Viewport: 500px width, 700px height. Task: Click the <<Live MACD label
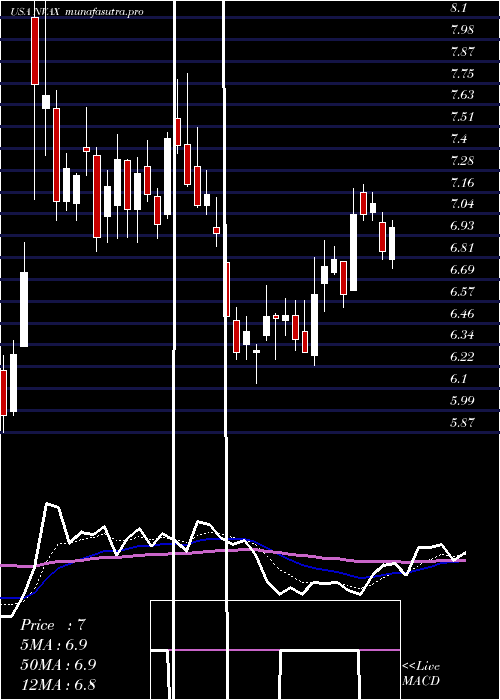pos(421,674)
